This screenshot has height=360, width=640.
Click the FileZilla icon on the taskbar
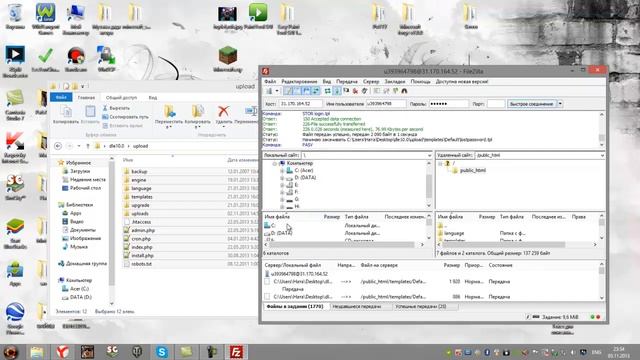pos(236,352)
